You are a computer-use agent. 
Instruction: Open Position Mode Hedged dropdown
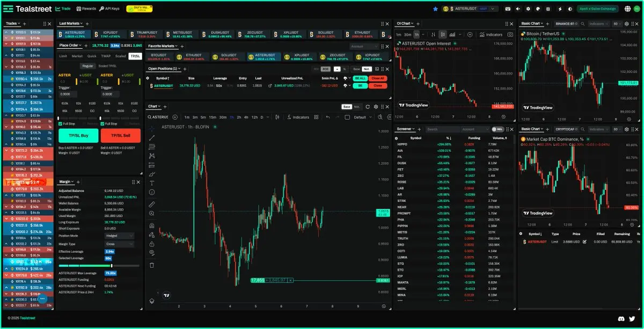[x=120, y=236]
